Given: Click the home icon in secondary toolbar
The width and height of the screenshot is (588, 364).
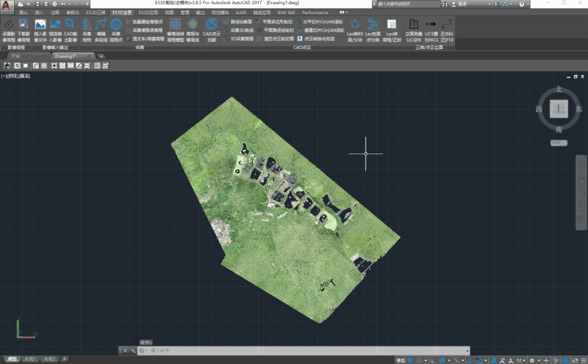Looking at the screenshot, I should tap(7, 65).
